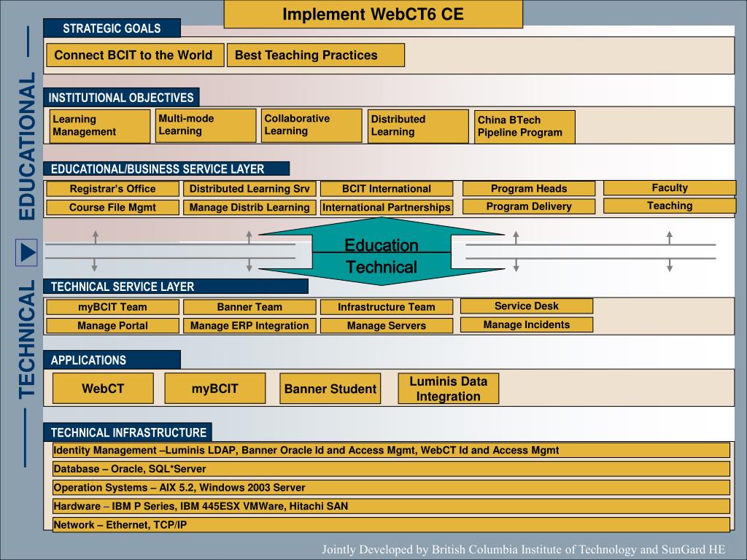Click Connect BCIT to the World box
The image size is (747, 560).
pyautogui.click(x=135, y=55)
